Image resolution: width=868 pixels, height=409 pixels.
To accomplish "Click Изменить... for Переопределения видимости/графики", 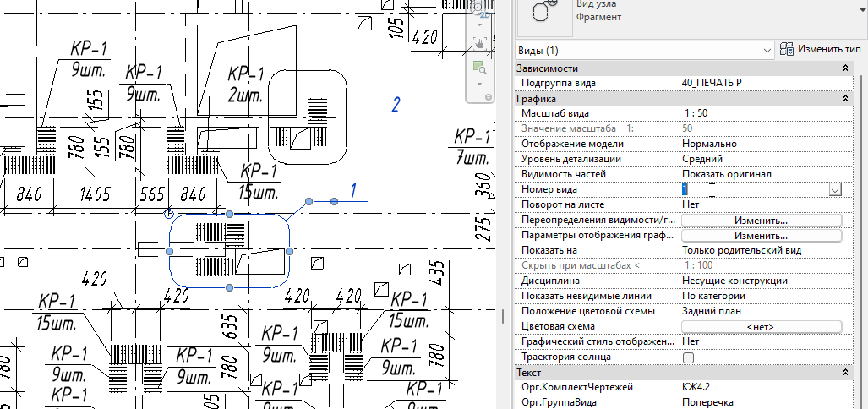I will pos(762,221).
